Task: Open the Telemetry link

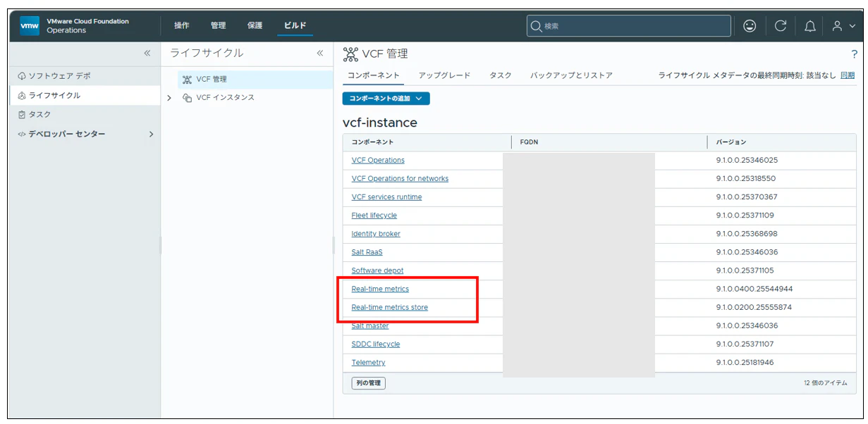Action: (x=368, y=363)
